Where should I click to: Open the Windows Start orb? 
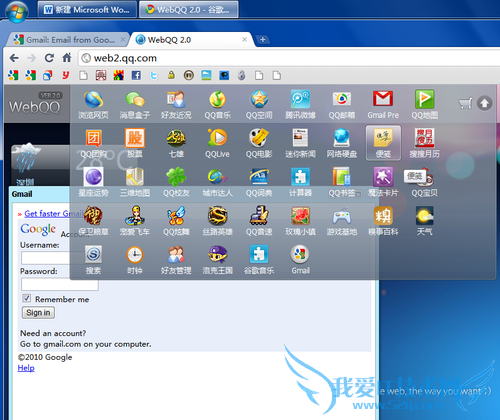[x=17, y=11]
